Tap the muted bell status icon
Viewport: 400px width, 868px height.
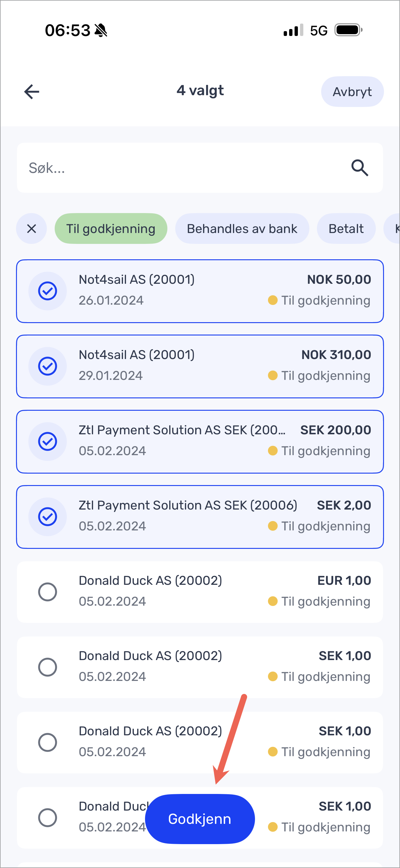(x=101, y=31)
